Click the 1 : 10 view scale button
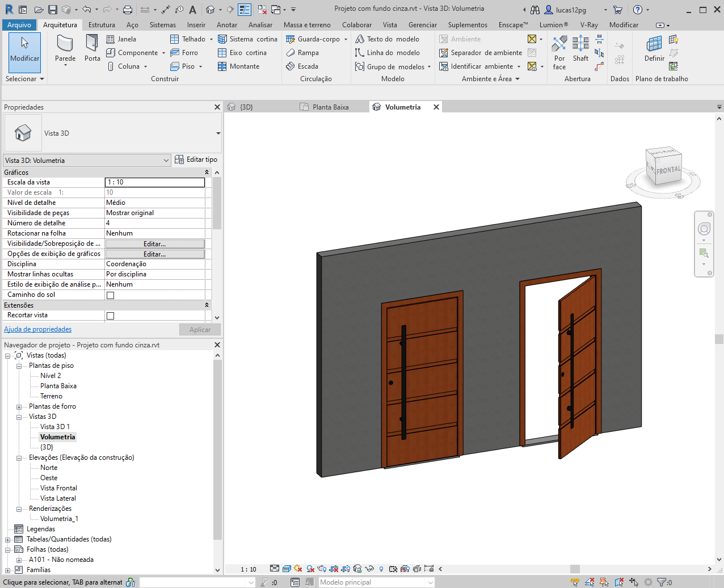The width and height of the screenshot is (724, 588). coord(249,569)
